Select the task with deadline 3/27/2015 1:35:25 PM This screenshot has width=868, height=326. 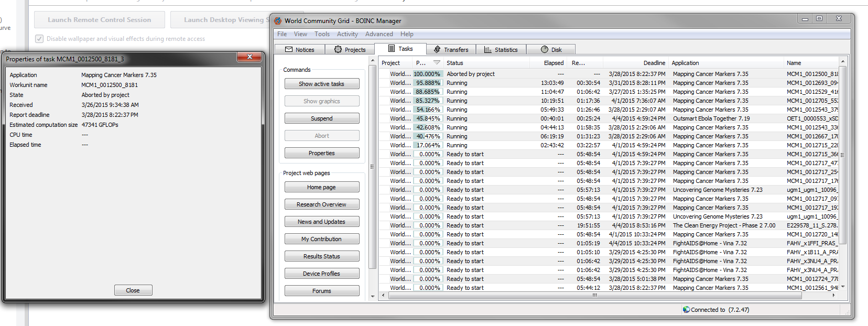point(609,92)
